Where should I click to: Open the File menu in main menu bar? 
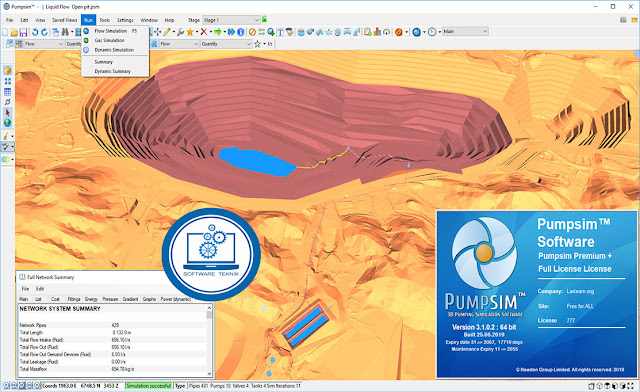[9, 20]
